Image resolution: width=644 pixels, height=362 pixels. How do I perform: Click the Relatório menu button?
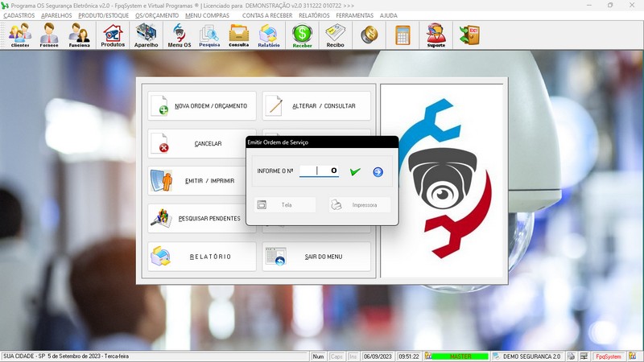point(202,257)
